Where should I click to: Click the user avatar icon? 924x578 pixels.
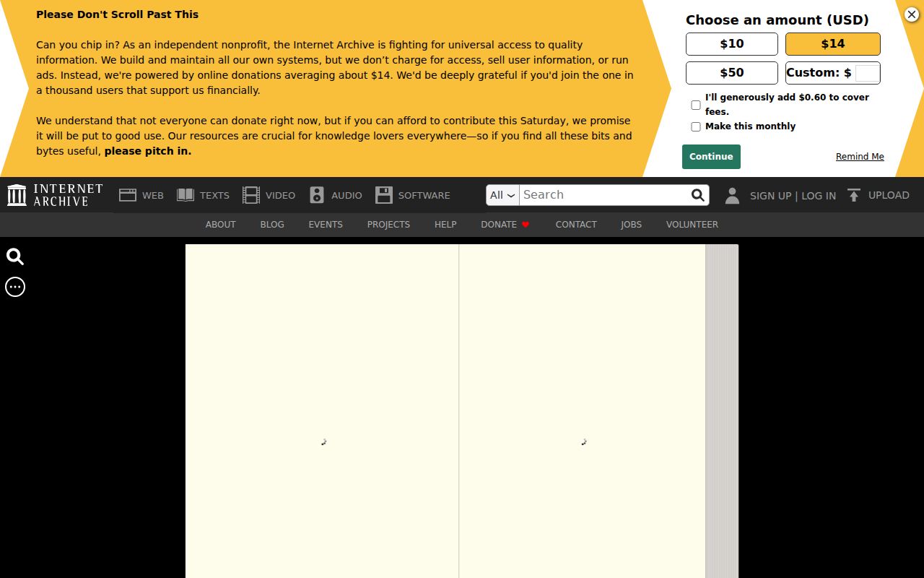[x=732, y=195]
